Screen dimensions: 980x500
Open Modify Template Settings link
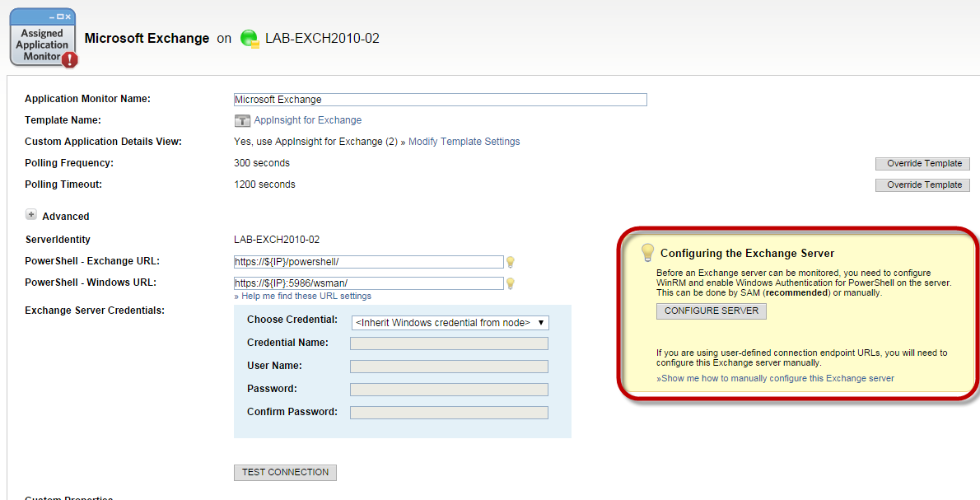click(x=464, y=142)
